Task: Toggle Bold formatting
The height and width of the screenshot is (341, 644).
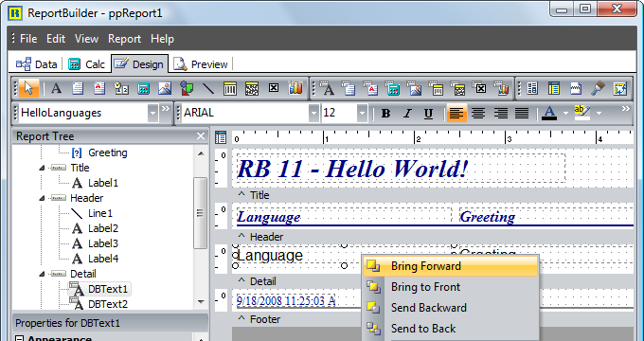Action: (x=385, y=113)
